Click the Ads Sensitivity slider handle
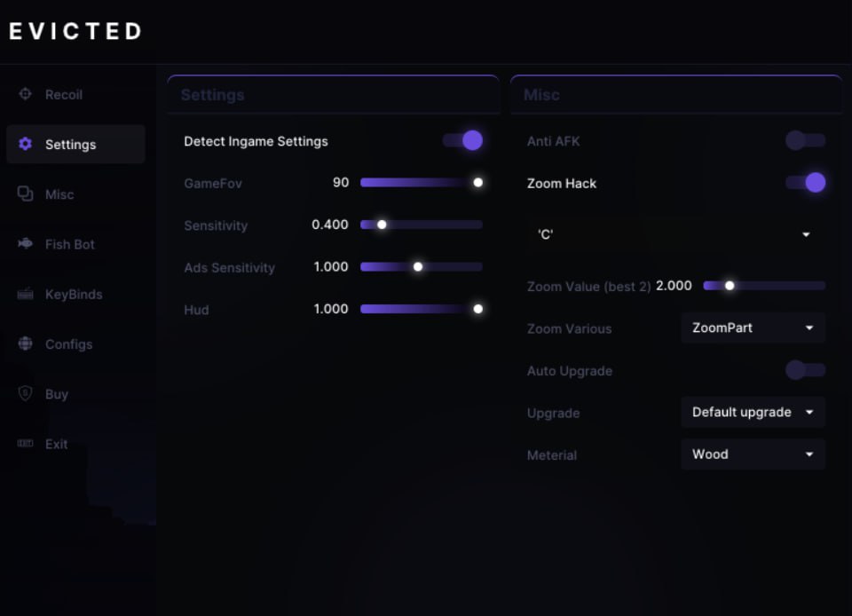The width and height of the screenshot is (852, 616). click(418, 266)
